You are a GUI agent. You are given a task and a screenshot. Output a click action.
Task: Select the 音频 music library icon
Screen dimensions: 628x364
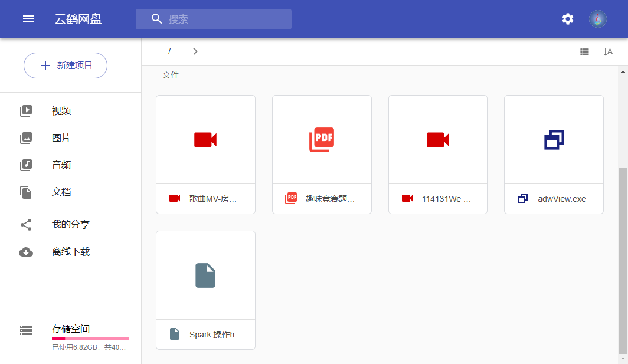(26, 165)
